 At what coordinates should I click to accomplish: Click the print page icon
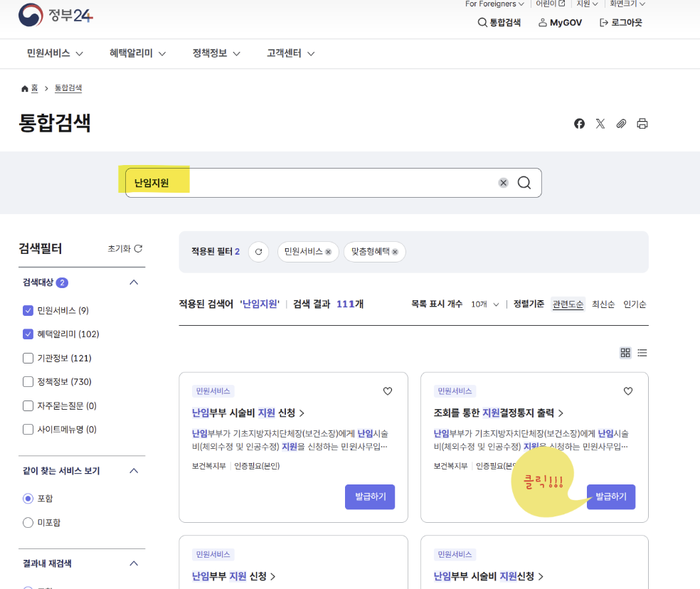(642, 124)
